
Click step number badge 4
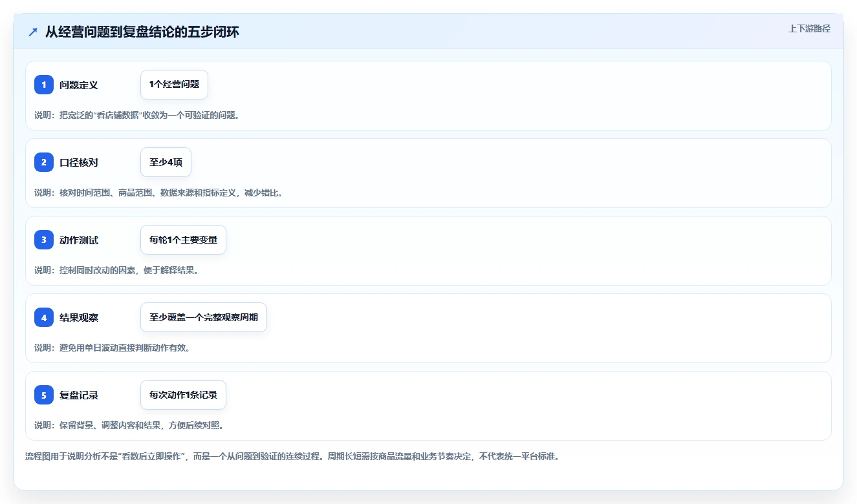(x=44, y=317)
